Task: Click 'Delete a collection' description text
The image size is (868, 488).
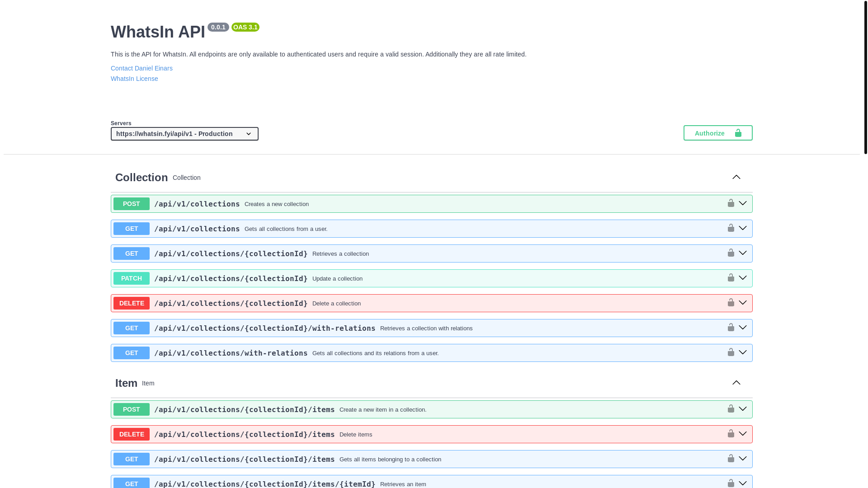Action: point(336,304)
